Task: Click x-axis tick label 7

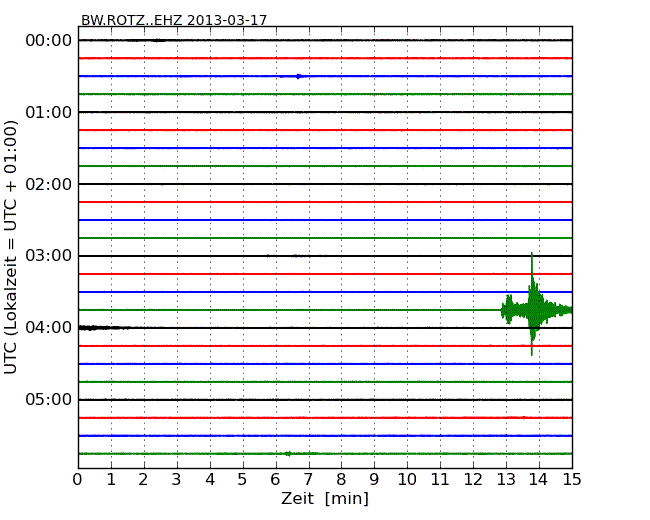Action: (308, 480)
